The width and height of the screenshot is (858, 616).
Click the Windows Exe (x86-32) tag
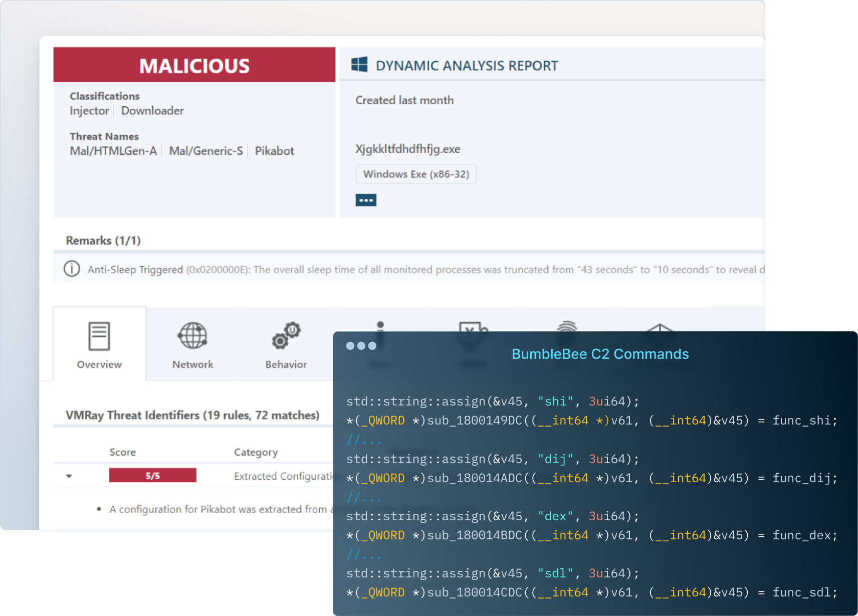coord(416,174)
